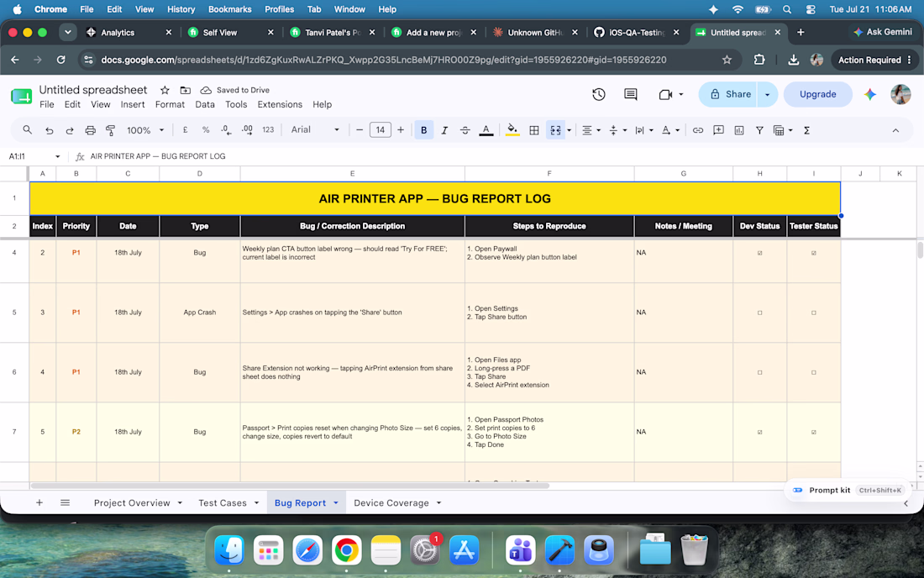Image resolution: width=924 pixels, height=578 pixels.
Task: Open the Insert menu
Action: (133, 104)
